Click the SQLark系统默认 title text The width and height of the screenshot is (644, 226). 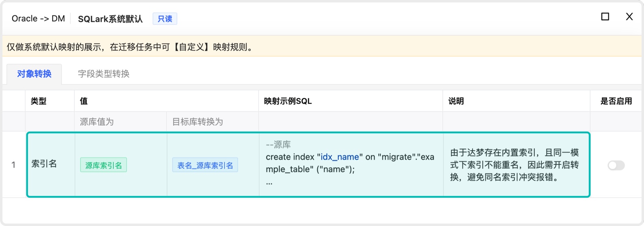pos(110,19)
